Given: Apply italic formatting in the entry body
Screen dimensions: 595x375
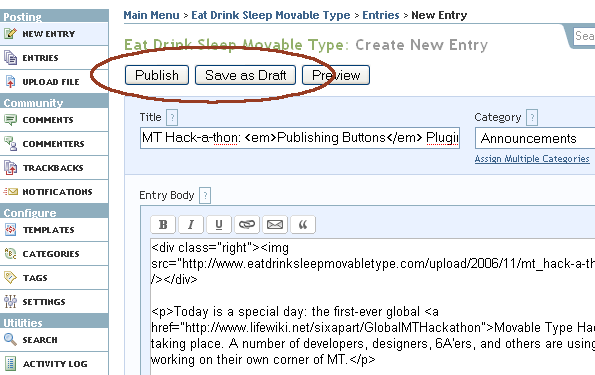Looking at the screenshot, I should click(191, 225).
